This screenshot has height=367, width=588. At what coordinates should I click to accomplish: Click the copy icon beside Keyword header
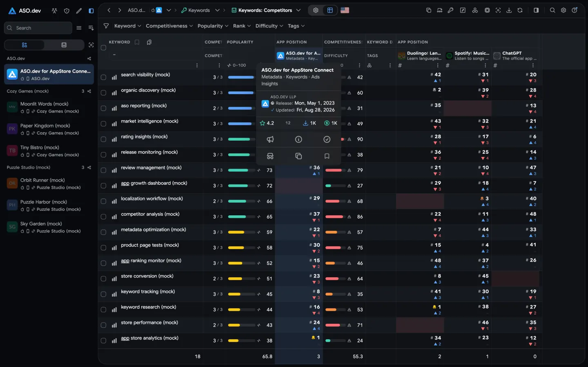coord(149,42)
